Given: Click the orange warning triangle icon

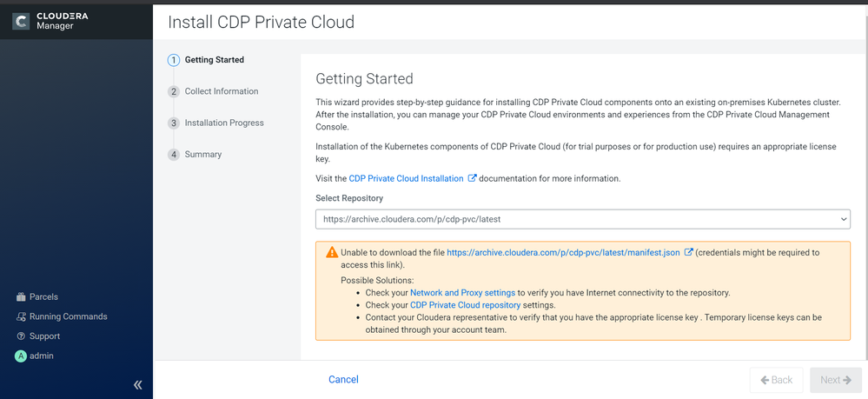Looking at the screenshot, I should click(332, 253).
